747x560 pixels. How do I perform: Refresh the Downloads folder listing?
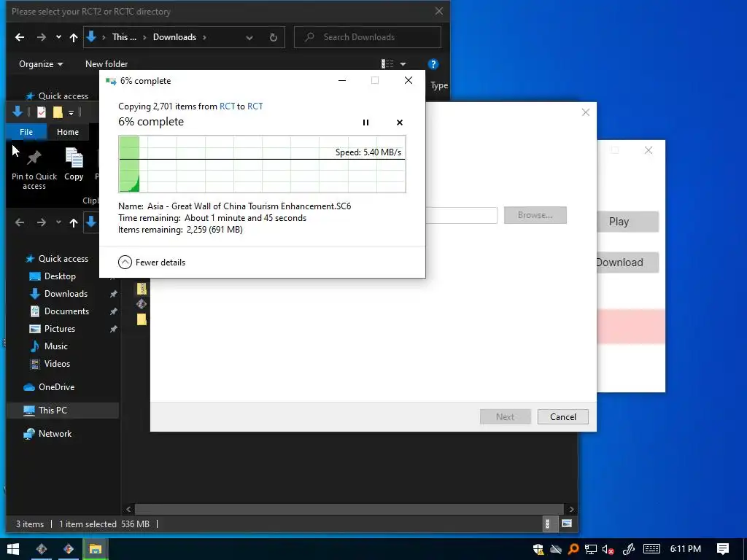coord(273,37)
